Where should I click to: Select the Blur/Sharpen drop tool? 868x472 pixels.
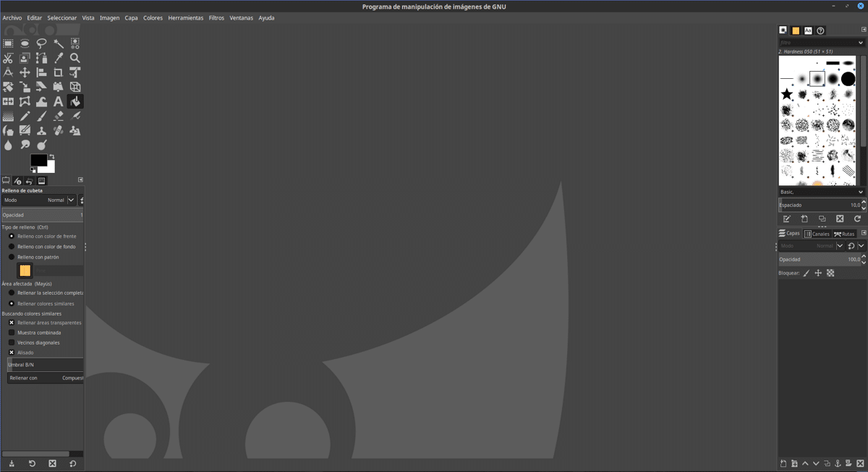click(8, 145)
